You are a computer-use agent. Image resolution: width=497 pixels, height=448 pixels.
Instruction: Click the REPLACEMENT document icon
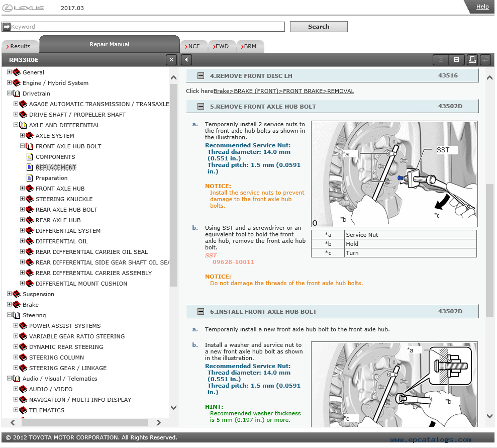pyautogui.click(x=30, y=167)
